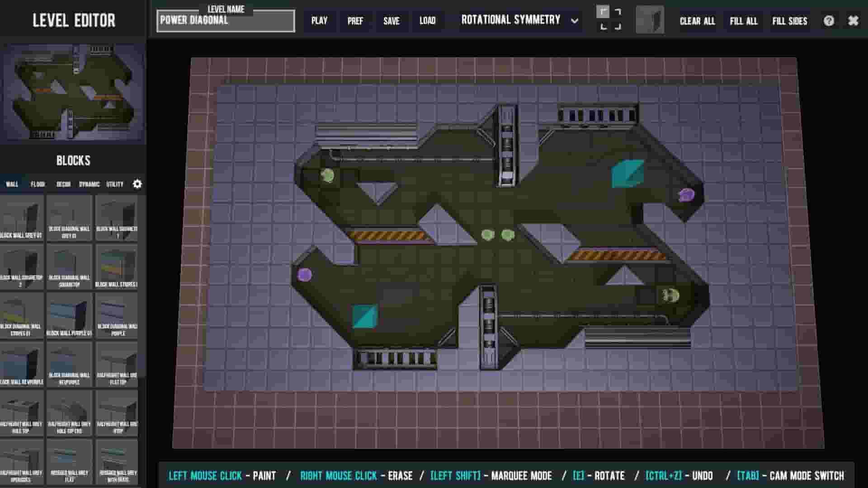This screenshot has height=488, width=868.
Task: Select the HalfHeight Wall Grey Flat Top block
Action: coord(117,364)
